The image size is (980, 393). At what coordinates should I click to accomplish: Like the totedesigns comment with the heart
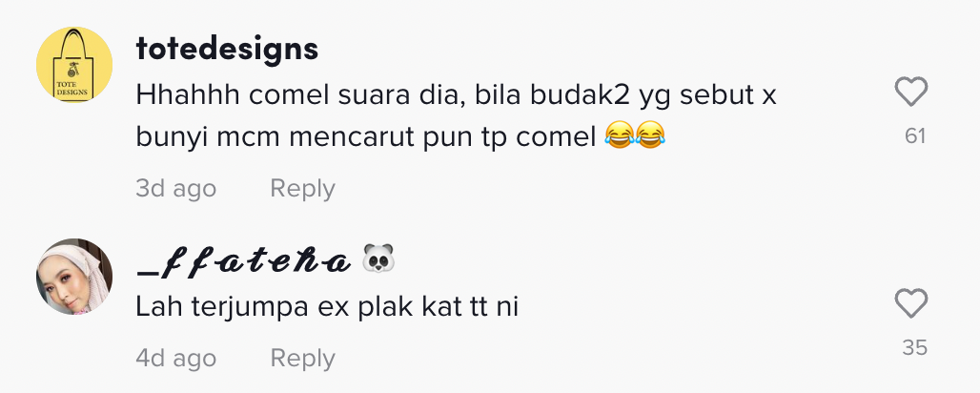(911, 93)
